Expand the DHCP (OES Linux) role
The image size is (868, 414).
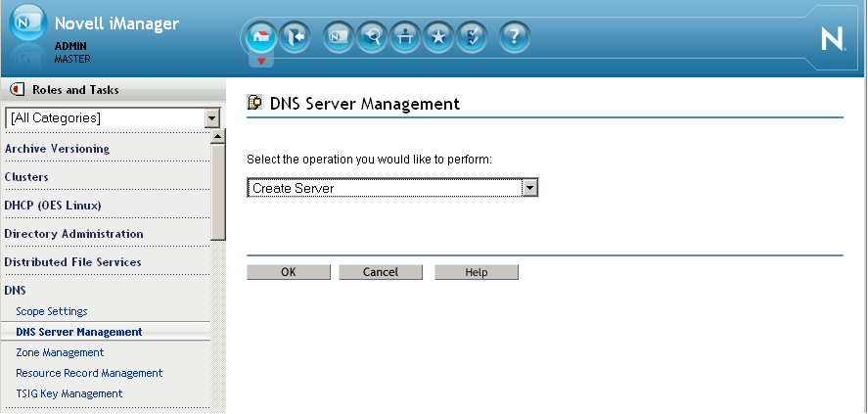click(53, 206)
